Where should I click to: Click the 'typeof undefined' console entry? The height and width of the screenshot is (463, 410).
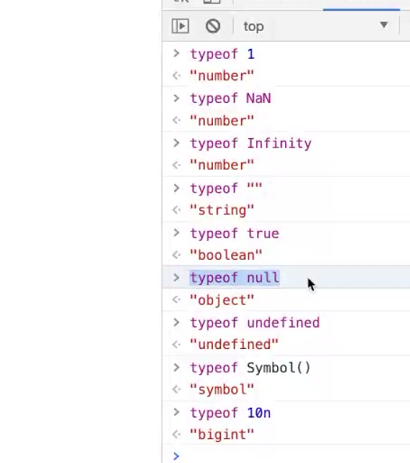255,323
